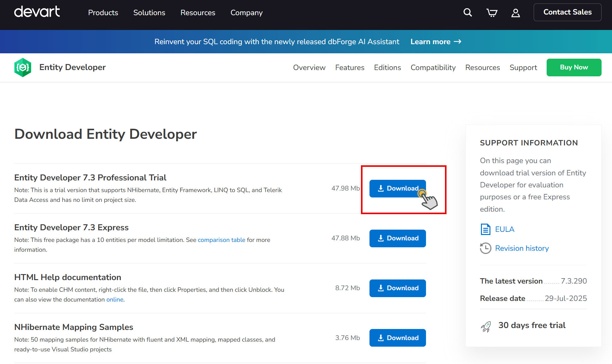Switch to the Compatibility section

(433, 67)
